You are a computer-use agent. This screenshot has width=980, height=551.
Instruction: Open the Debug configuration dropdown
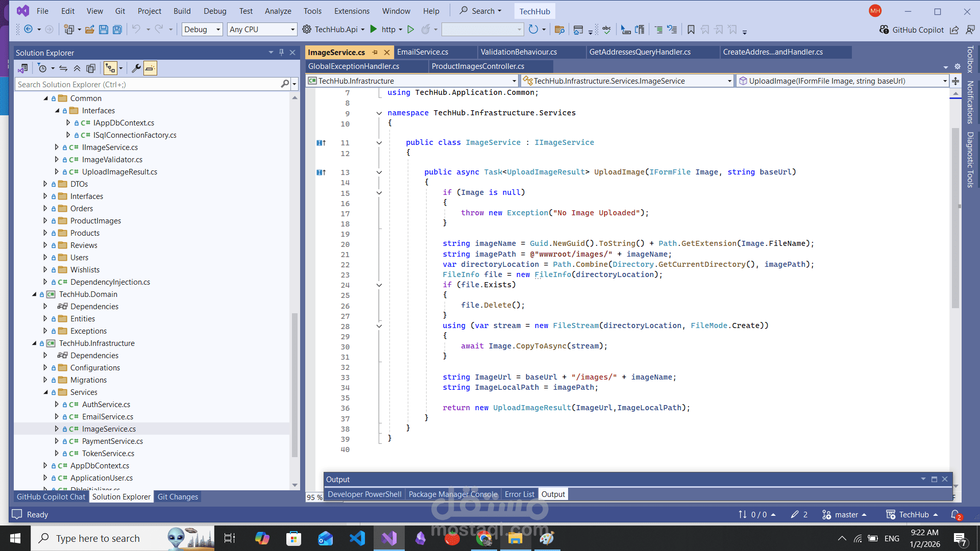(x=202, y=30)
